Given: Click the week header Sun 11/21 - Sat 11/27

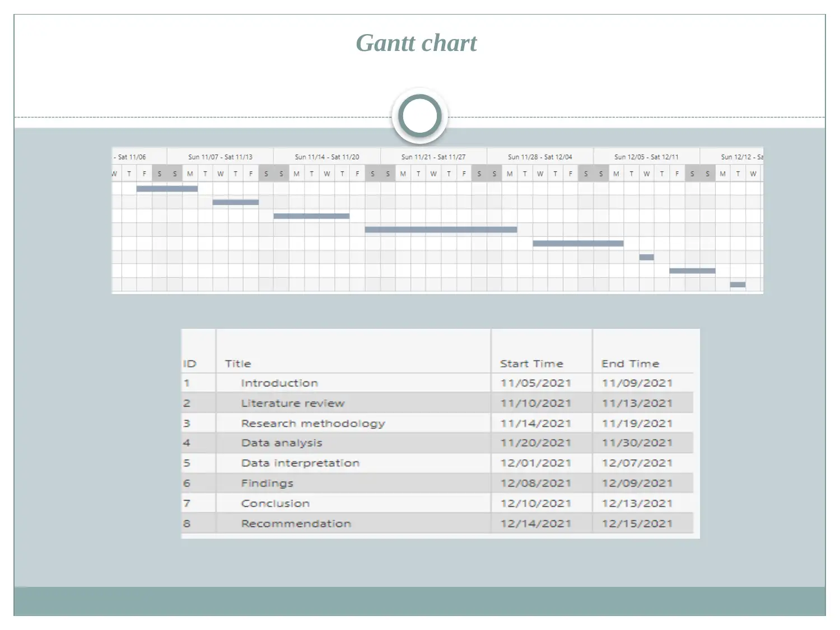Looking at the screenshot, I should click(x=433, y=157).
